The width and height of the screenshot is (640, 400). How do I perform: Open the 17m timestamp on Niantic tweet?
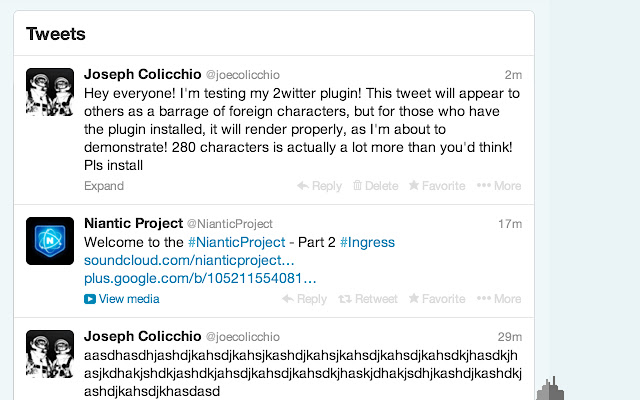[509, 224]
